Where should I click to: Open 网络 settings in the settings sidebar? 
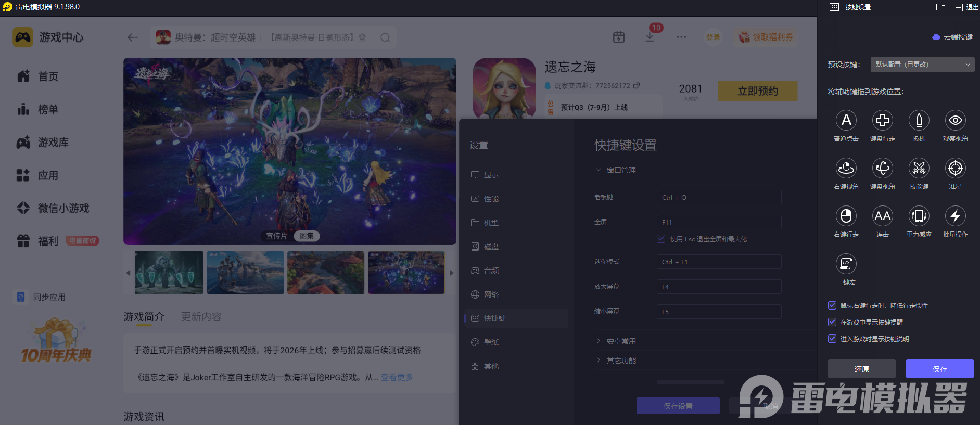pyautogui.click(x=516, y=294)
